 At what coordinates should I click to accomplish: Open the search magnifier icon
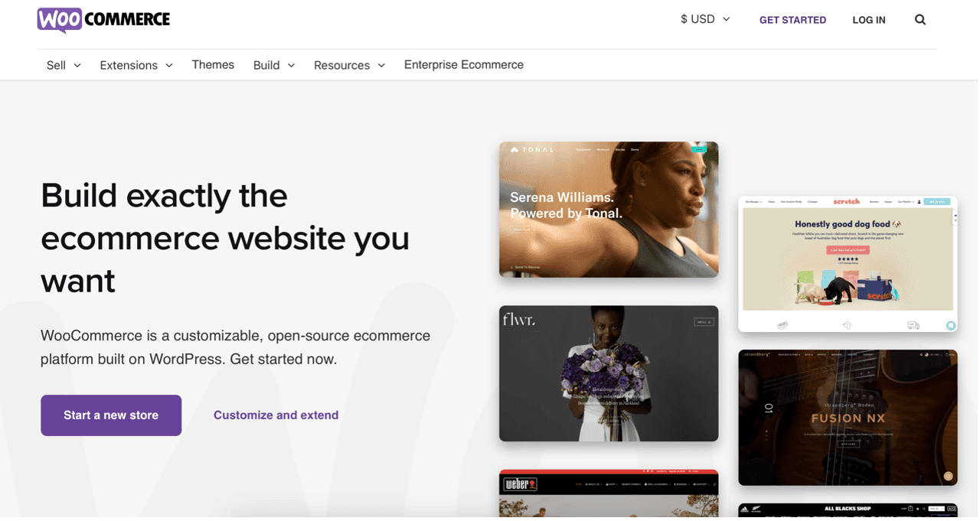tap(920, 20)
